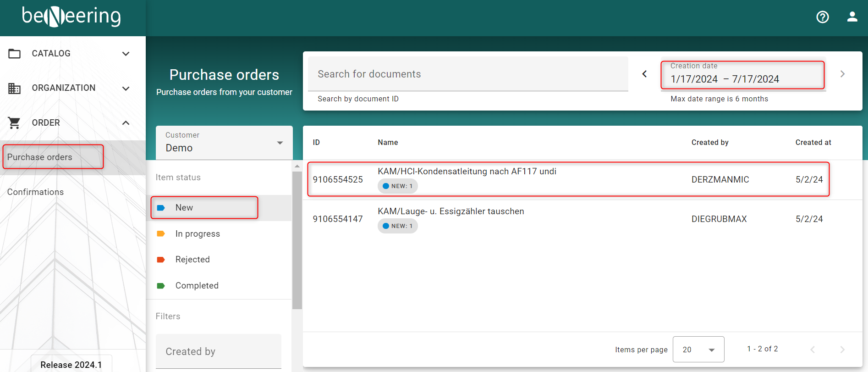Filter by In progress status
The image size is (868, 372).
pyautogui.click(x=197, y=234)
